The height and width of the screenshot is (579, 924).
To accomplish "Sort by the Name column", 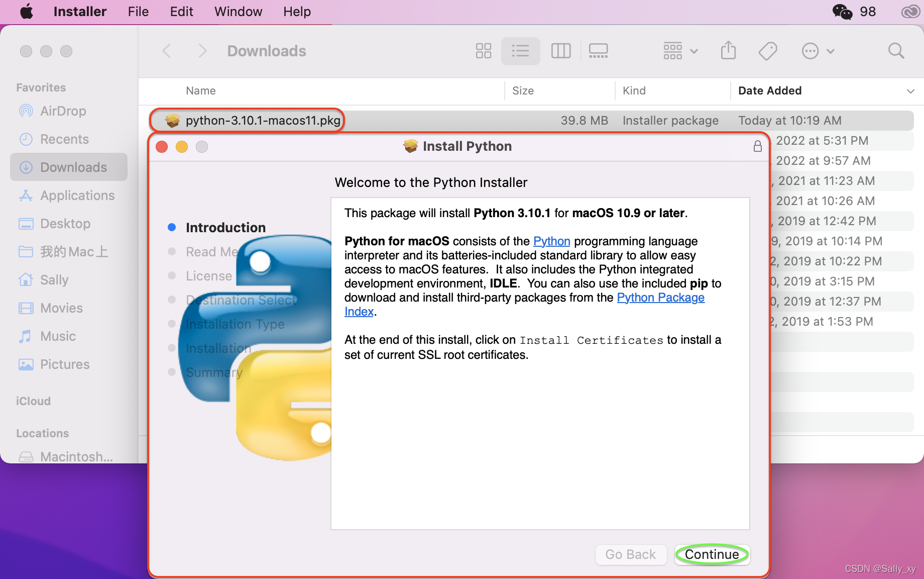I will 200,90.
